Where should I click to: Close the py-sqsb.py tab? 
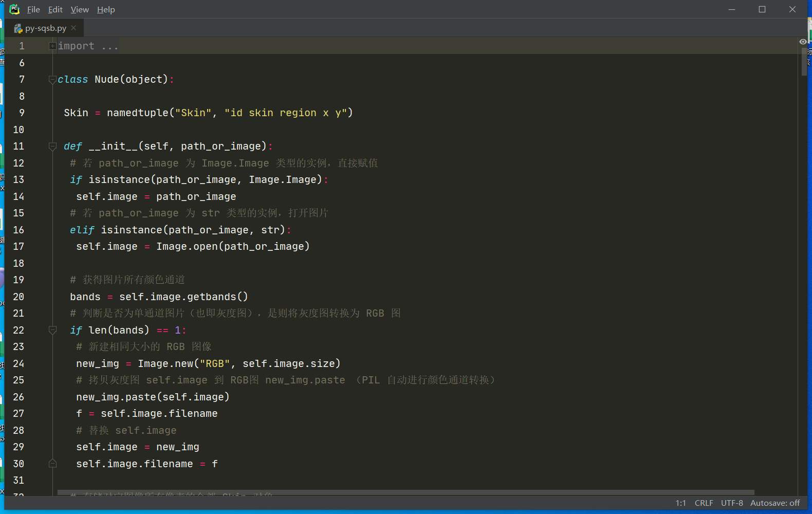[73, 28]
